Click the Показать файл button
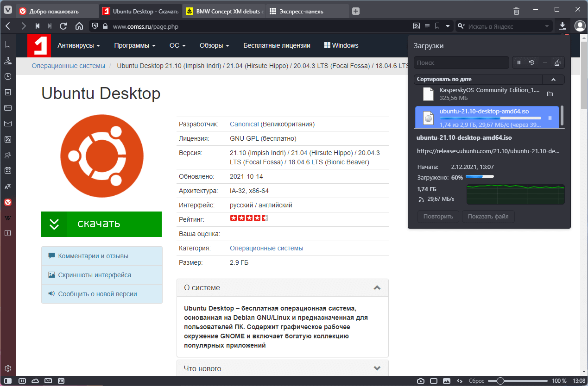 point(488,216)
